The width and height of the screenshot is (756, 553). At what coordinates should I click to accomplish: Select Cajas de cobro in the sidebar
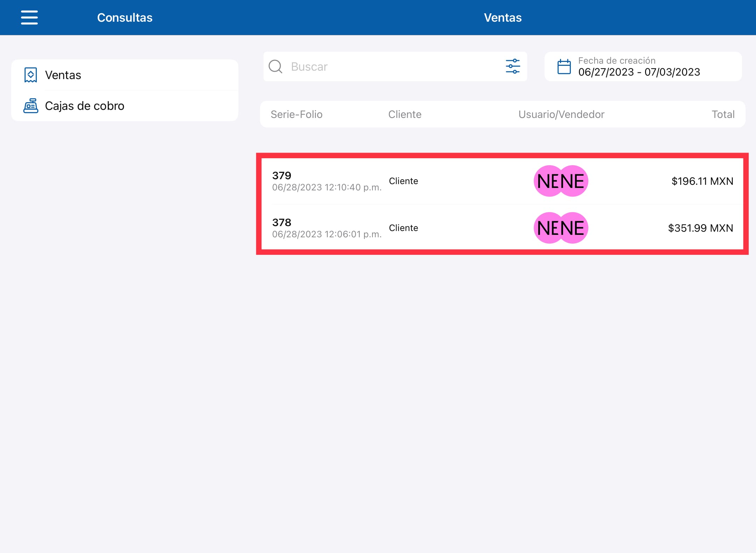(x=125, y=106)
